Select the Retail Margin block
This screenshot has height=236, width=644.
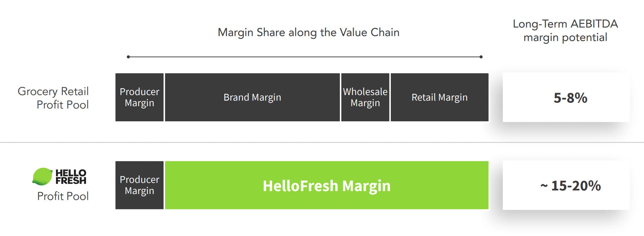click(x=439, y=97)
